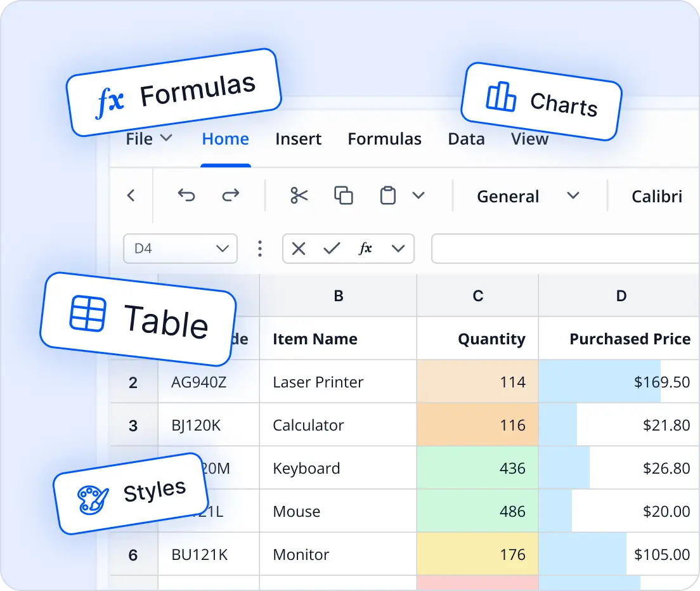Open the Paste options dropdown arrow
This screenshot has width=700, height=591.
pyautogui.click(x=418, y=196)
